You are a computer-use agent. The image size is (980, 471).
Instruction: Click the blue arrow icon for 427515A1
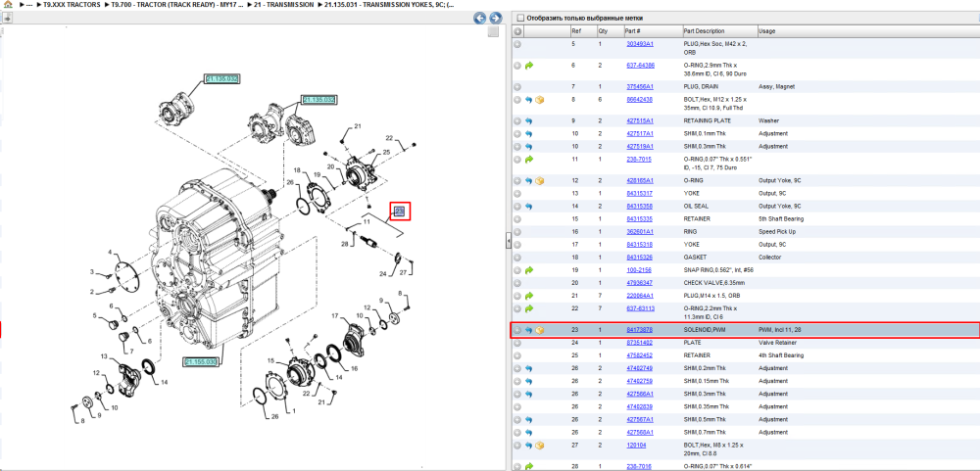tap(529, 120)
